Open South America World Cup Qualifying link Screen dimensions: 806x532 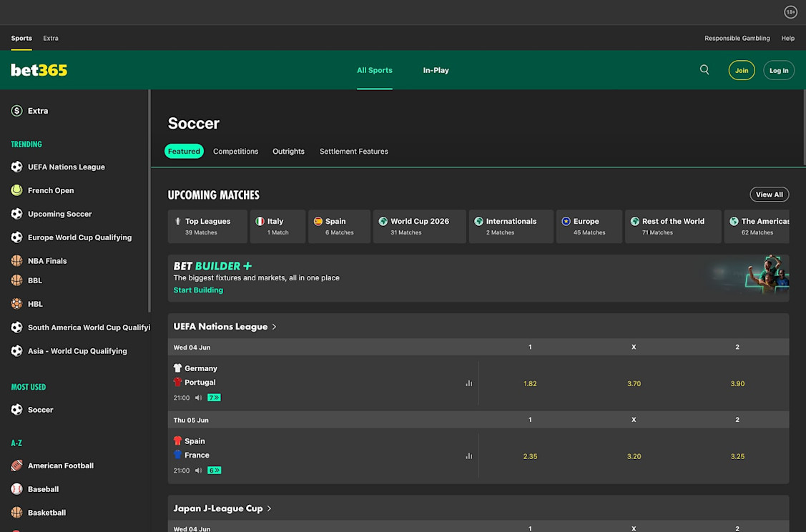point(89,327)
